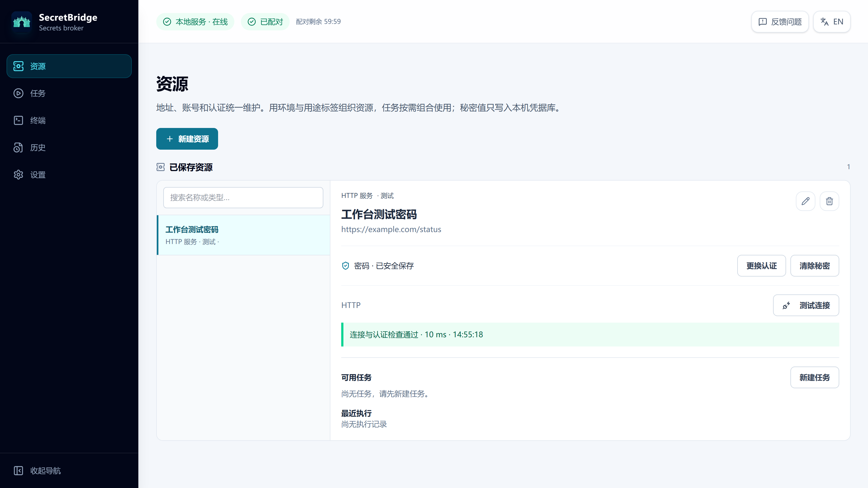Click the trash delete resource icon
Viewport: 868px width, 488px height.
[829, 201]
